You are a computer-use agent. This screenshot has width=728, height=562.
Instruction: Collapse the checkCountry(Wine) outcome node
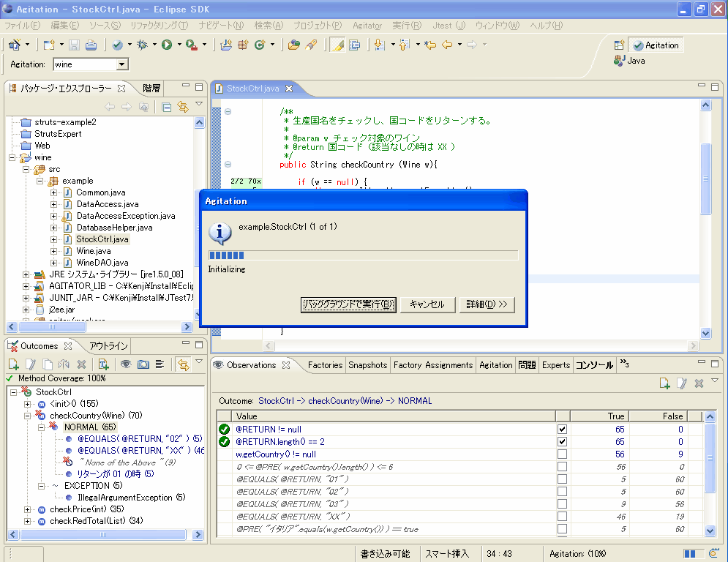[x=27, y=416]
